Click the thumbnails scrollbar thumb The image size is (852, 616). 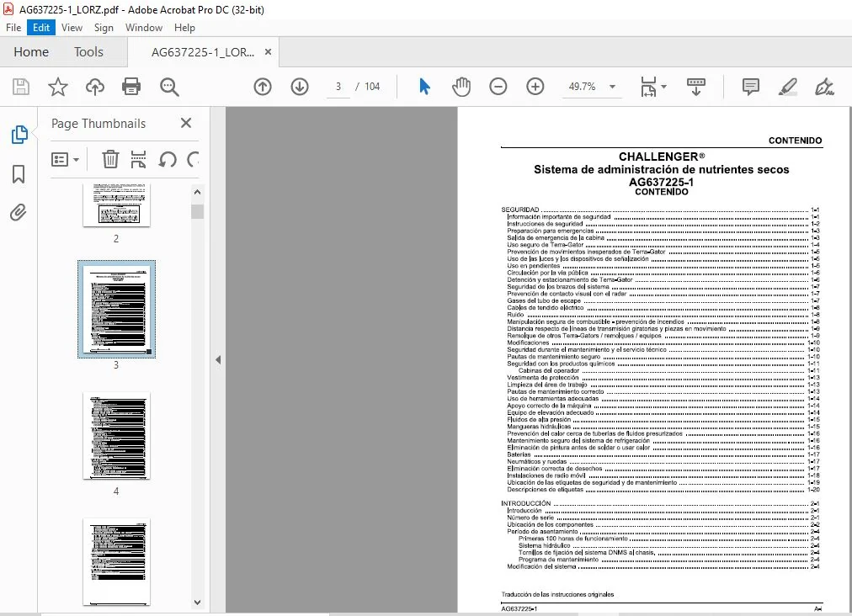(197, 211)
